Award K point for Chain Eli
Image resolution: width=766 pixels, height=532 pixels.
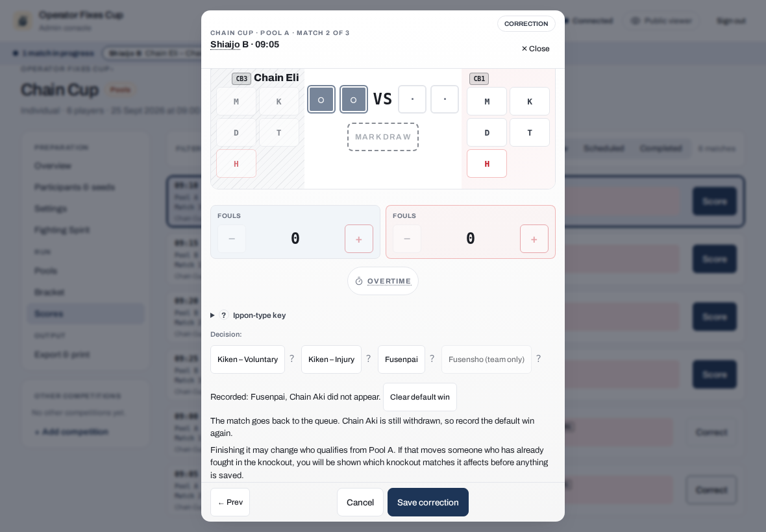[x=279, y=101]
